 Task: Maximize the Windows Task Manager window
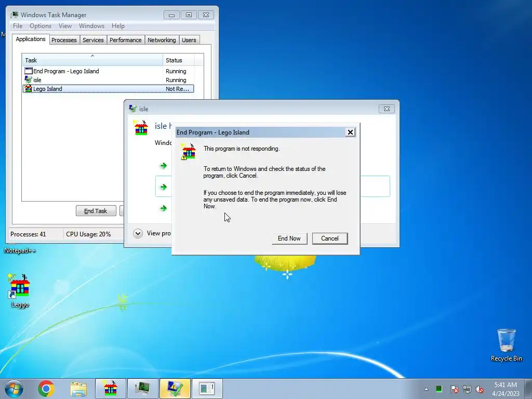pos(189,15)
